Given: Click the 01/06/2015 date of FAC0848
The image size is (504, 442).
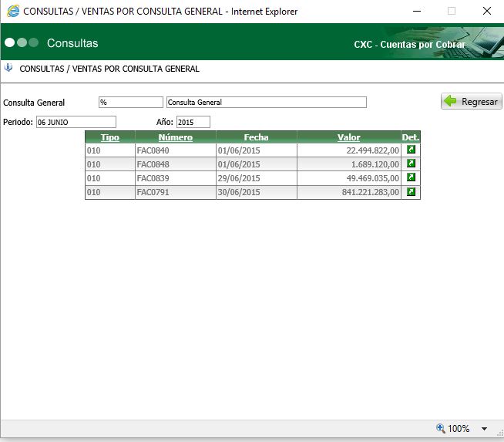Looking at the screenshot, I should click(239, 164).
